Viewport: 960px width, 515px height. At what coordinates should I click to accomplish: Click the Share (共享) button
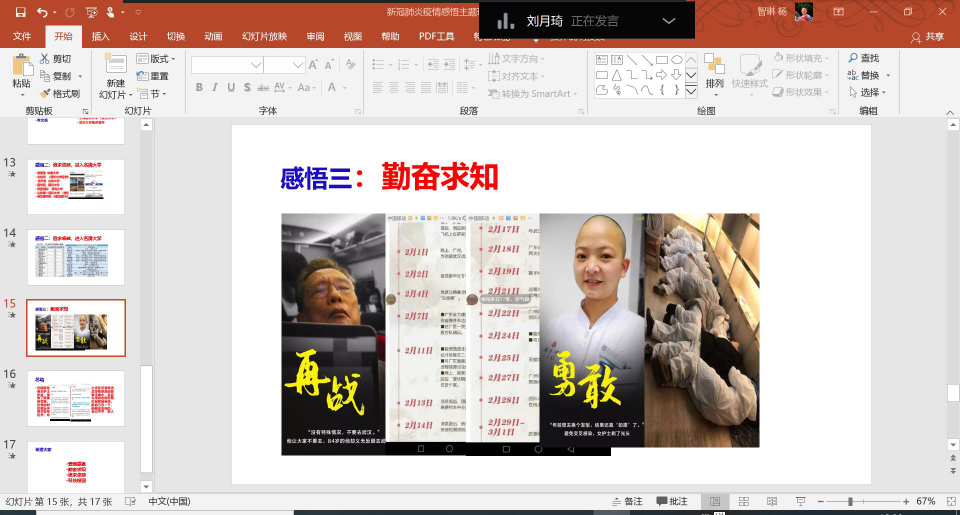click(x=928, y=37)
